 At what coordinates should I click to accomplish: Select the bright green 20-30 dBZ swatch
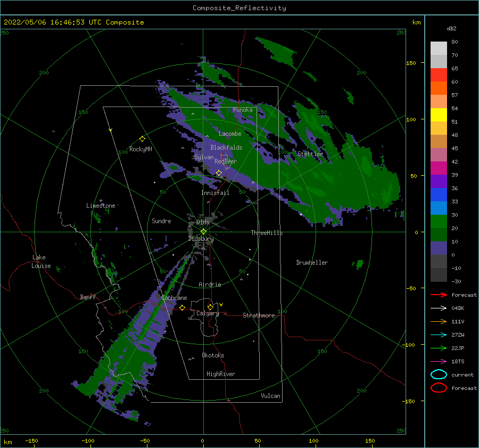tap(439, 222)
